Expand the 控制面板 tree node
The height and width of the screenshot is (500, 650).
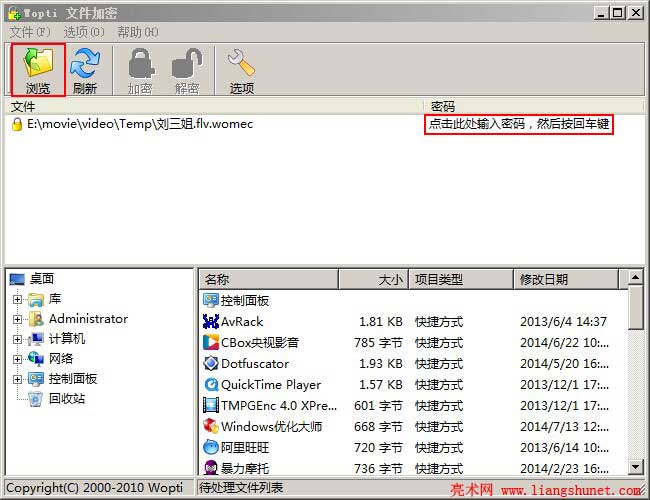(17, 379)
